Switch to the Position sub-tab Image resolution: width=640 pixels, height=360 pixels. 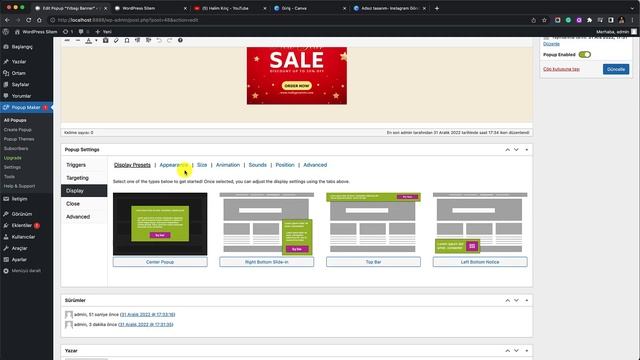(285, 165)
